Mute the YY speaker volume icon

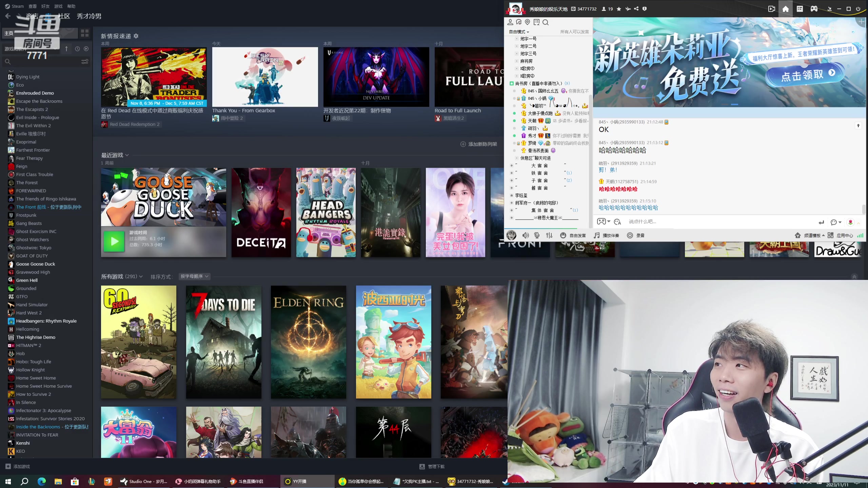tap(526, 235)
